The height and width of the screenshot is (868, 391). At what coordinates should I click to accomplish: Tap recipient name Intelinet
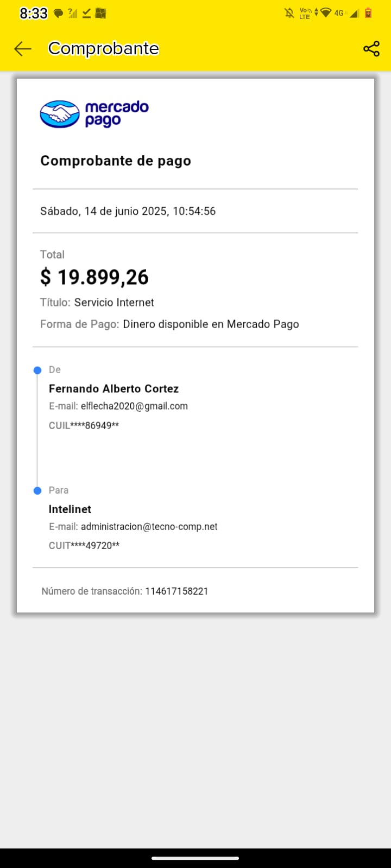[70, 509]
